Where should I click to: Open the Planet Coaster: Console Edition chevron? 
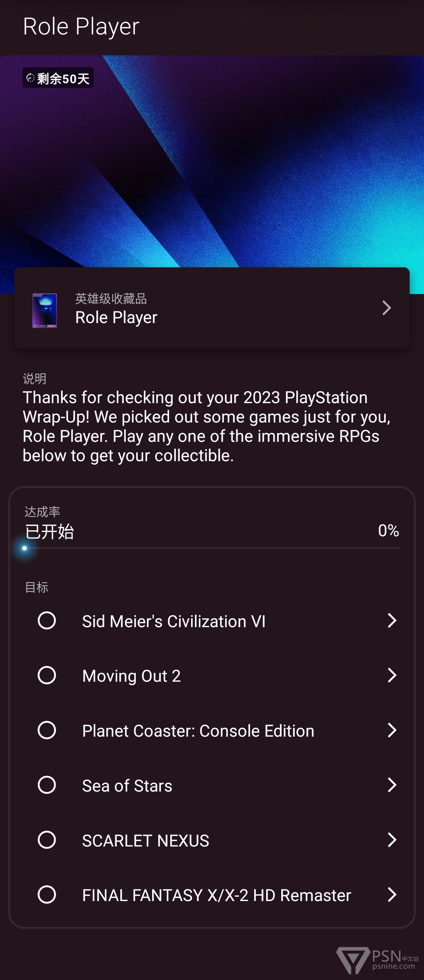[392, 730]
